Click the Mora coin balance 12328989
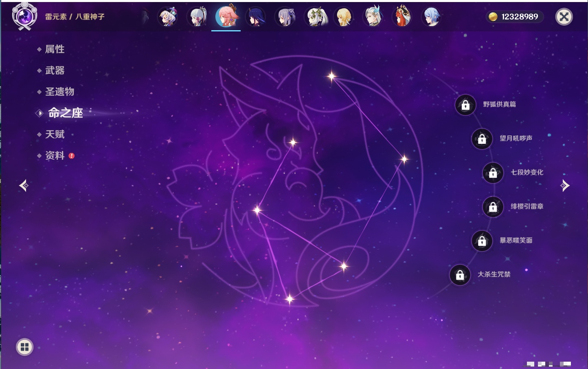The image size is (588, 369). pos(520,17)
